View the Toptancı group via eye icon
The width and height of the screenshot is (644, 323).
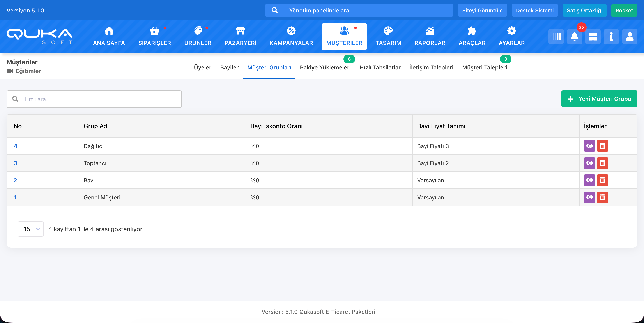tap(589, 163)
